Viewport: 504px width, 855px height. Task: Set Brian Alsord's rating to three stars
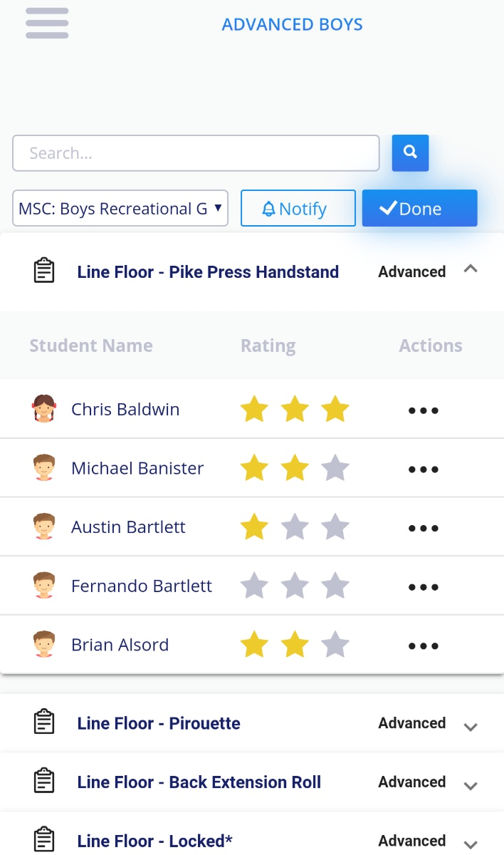tap(335, 645)
